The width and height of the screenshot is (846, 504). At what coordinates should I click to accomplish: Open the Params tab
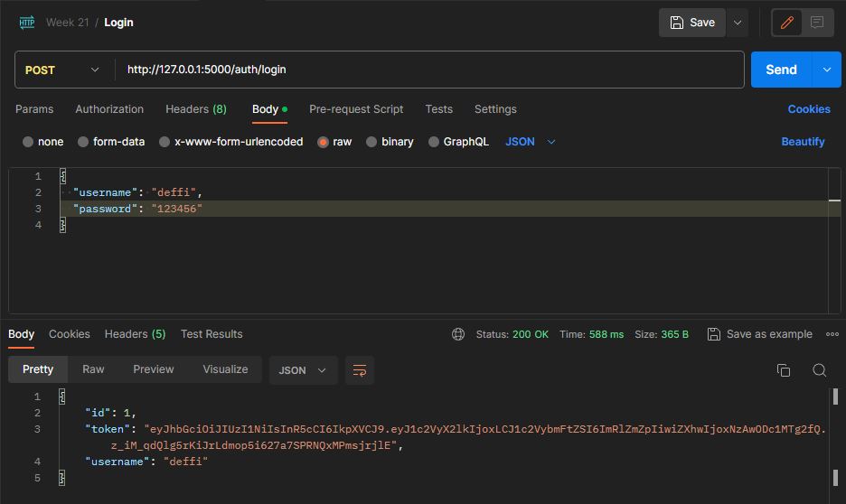(34, 109)
